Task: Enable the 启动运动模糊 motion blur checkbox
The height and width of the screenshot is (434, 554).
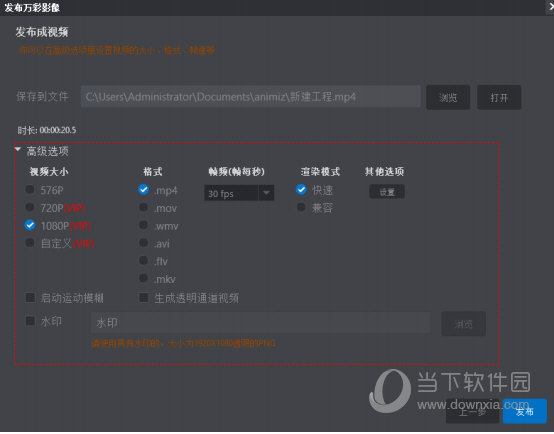Action: pyautogui.click(x=30, y=298)
